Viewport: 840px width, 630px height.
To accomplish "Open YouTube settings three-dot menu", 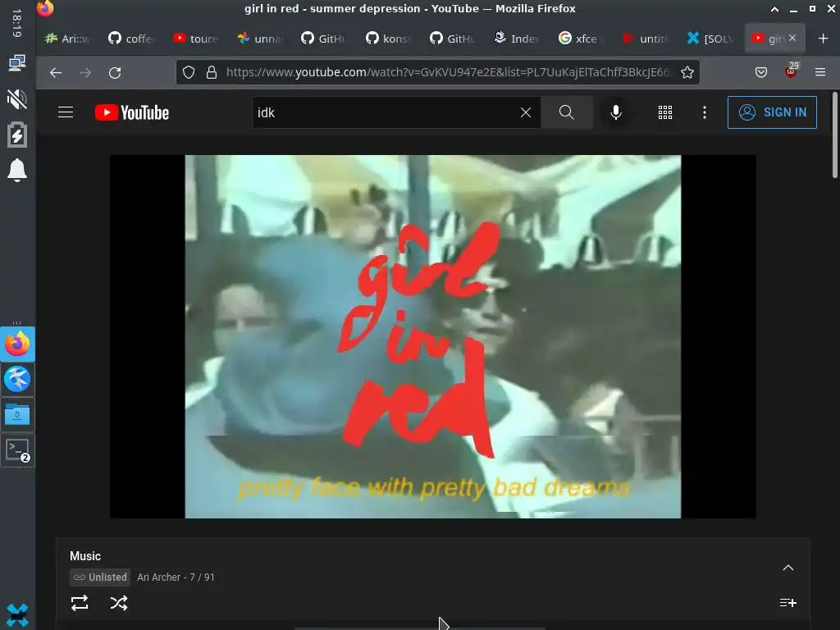I will [x=704, y=112].
